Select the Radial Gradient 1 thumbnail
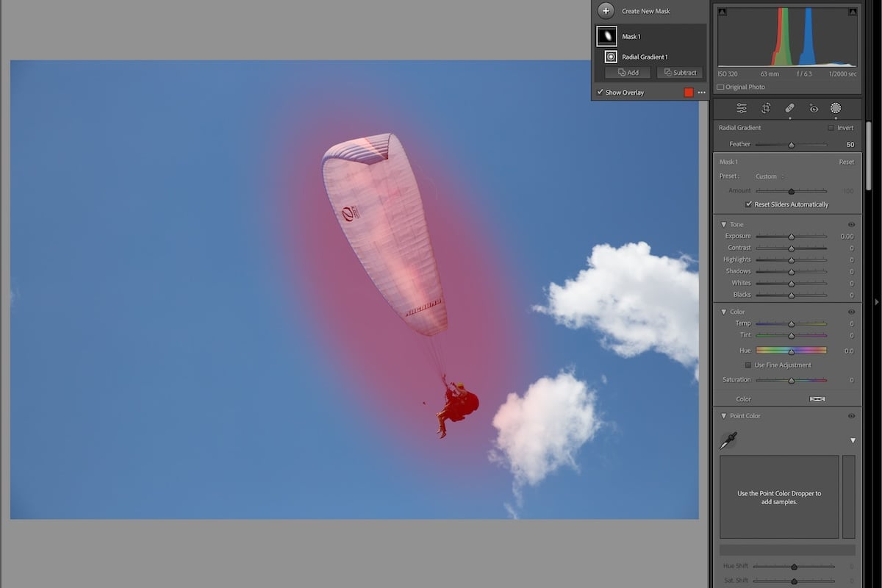Viewport: 882px width, 588px height. [611, 56]
